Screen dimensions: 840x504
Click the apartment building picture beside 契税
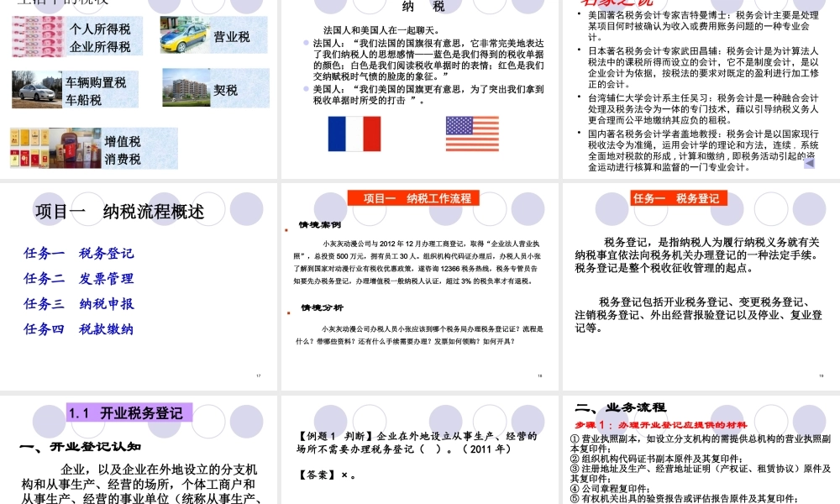(186, 87)
